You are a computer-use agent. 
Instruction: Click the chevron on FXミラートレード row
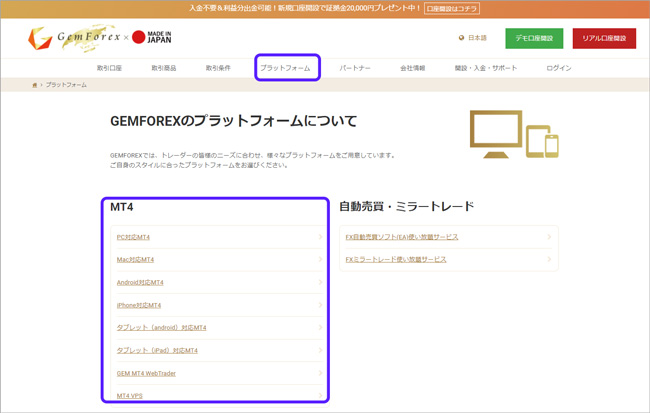(x=549, y=259)
